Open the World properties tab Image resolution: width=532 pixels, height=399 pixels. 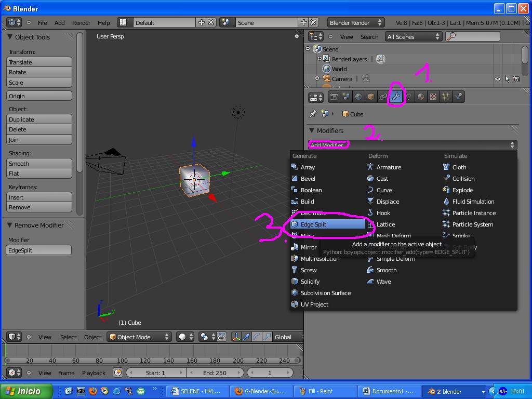358,97
